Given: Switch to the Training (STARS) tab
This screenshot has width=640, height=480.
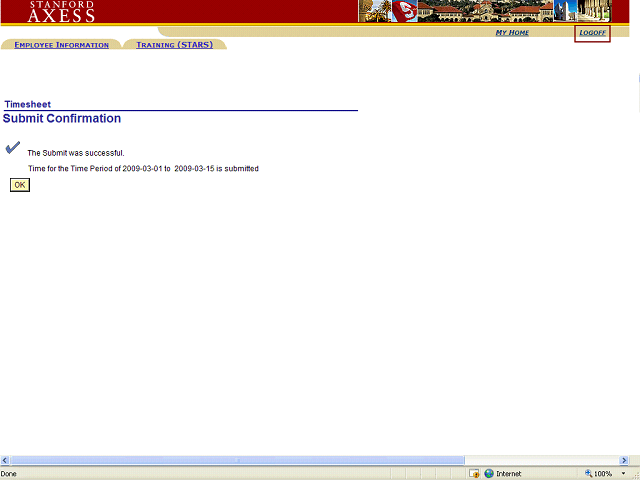Looking at the screenshot, I should [174, 45].
